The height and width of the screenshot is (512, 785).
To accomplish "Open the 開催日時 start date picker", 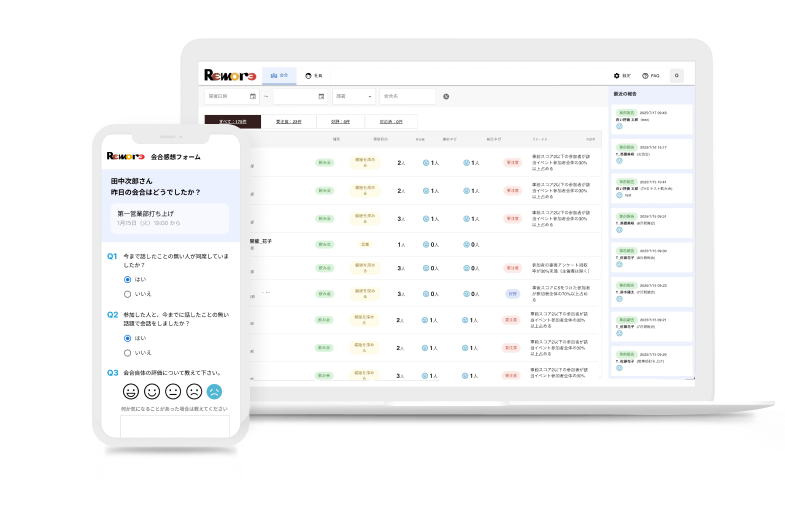I will click(227, 97).
